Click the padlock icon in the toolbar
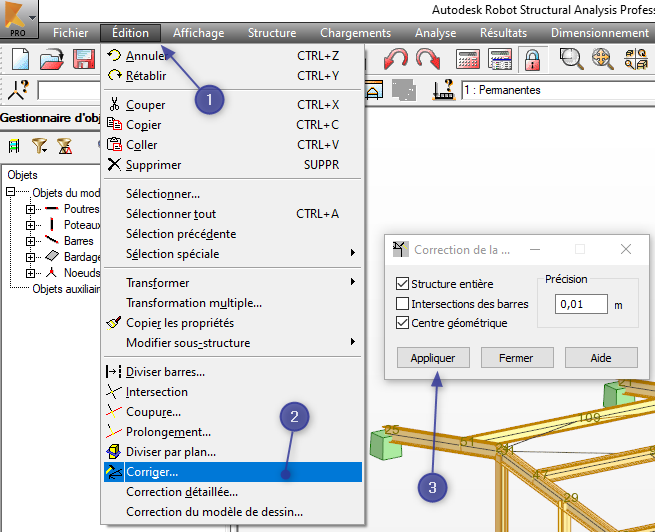The height and width of the screenshot is (532, 655). coord(532,59)
